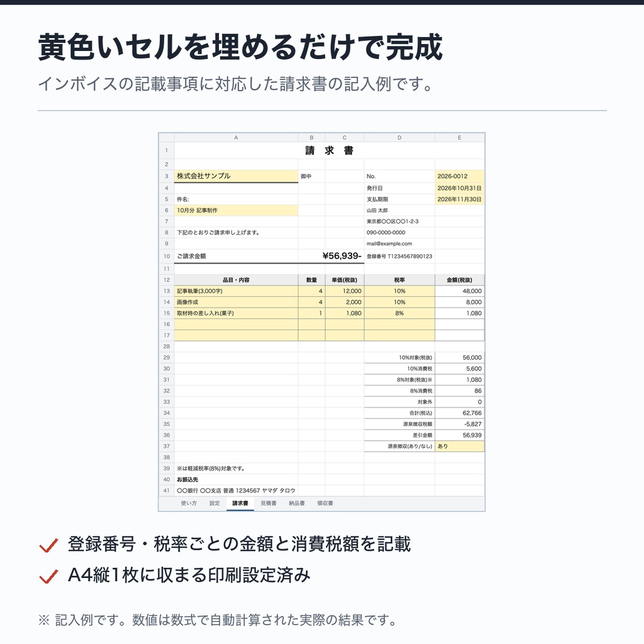The width and height of the screenshot is (644, 644).
Task: Click the cell 株式会社サンプル
Action: click(236, 176)
